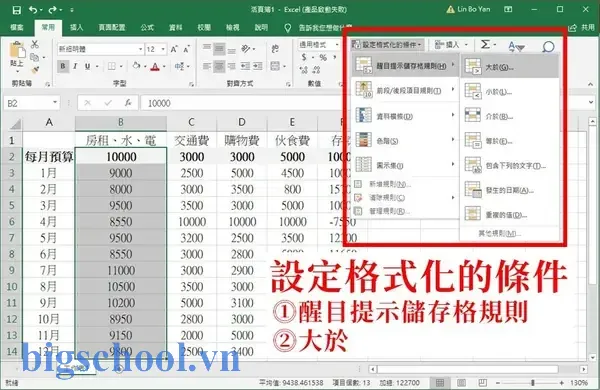The width and height of the screenshot is (600, 390).
Task: Click the Sort and Filter A-funnel icon
Action: (516, 46)
